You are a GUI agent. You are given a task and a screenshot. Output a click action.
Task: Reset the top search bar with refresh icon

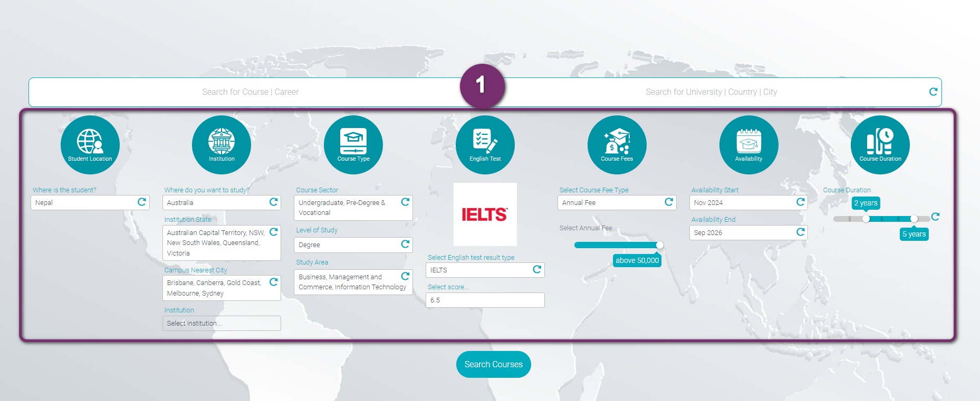[x=933, y=92]
